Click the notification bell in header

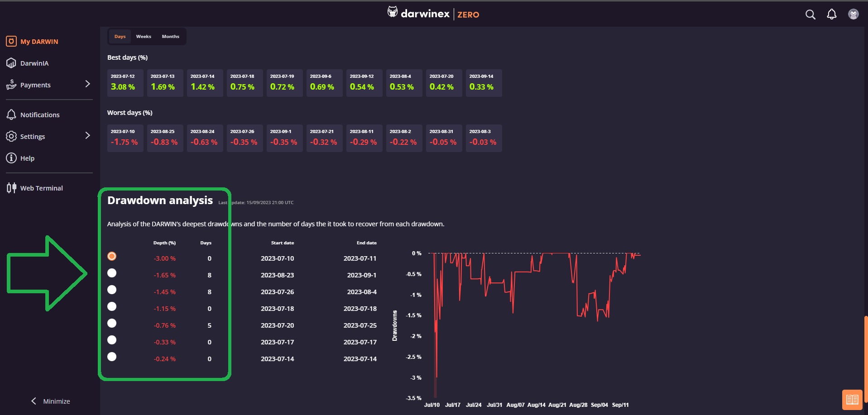click(x=831, y=14)
